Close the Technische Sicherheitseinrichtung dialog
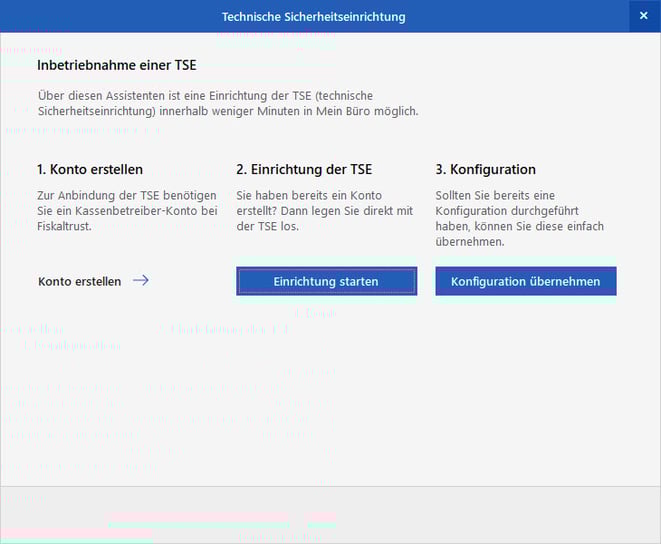The image size is (661, 544). [x=644, y=16]
